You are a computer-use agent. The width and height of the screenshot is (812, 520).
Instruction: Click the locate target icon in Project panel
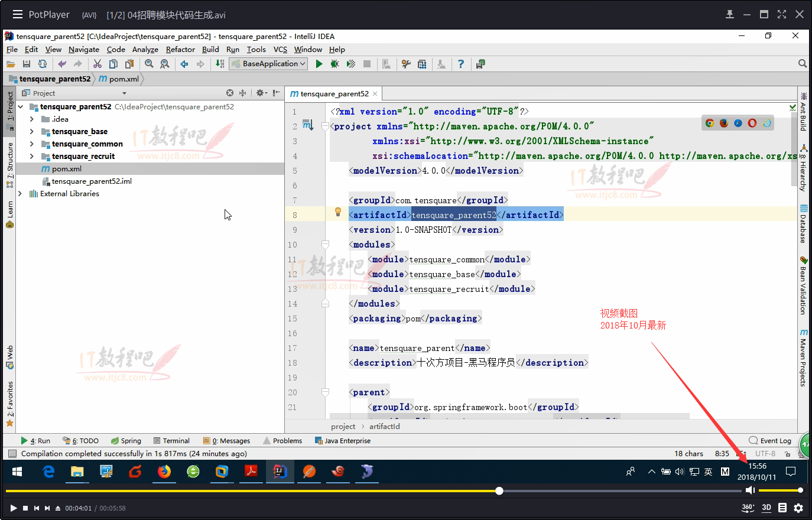(x=230, y=93)
